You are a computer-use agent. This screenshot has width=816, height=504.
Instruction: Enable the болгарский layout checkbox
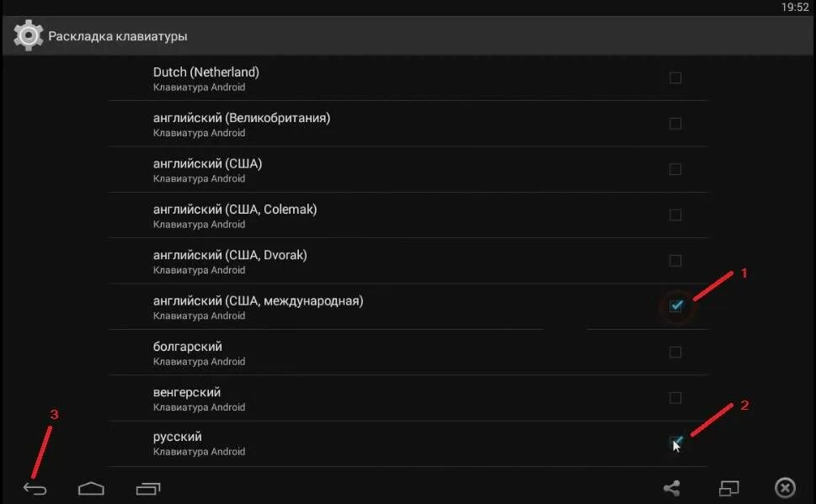coord(675,352)
